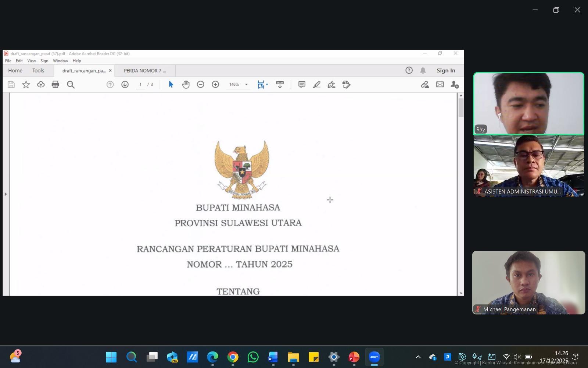Click the Sign In button
This screenshot has height=368, width=588.
tap(445, 71)
